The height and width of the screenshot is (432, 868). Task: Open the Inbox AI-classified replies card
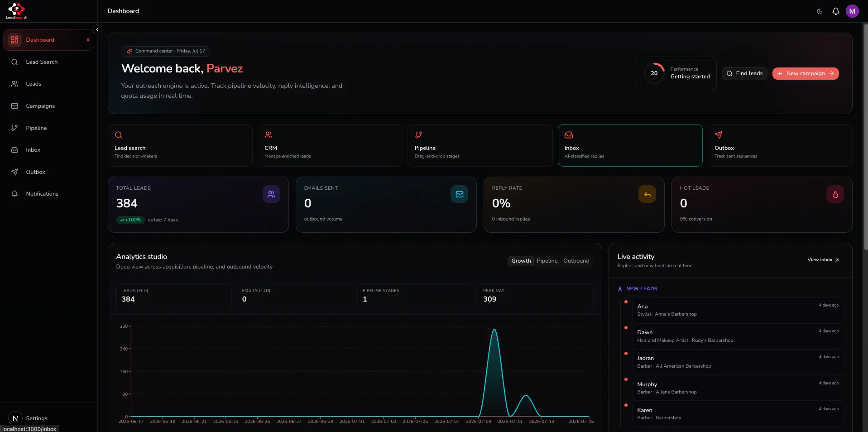point(630,145)
